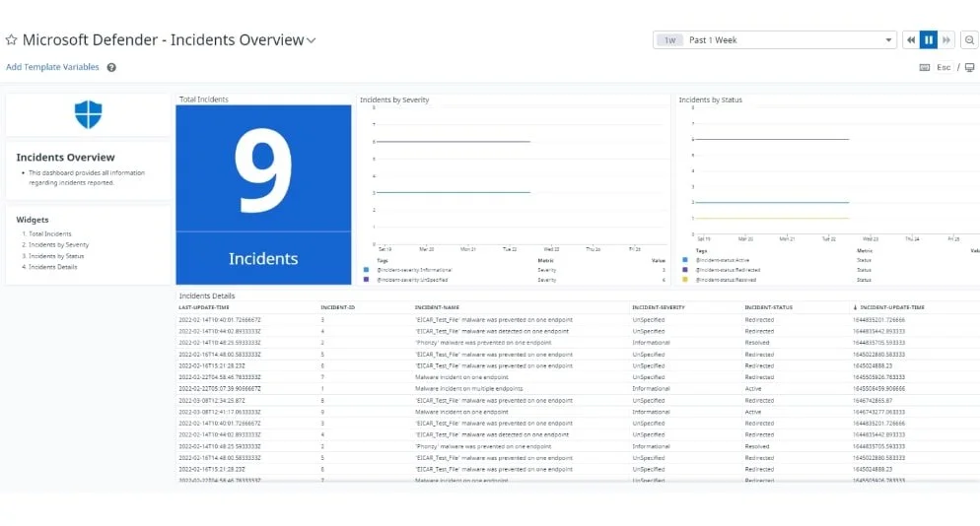Select update time '1646742865.87' cell
The height and width of the screenshot is (526, 980).
click(x=873, y=401)
